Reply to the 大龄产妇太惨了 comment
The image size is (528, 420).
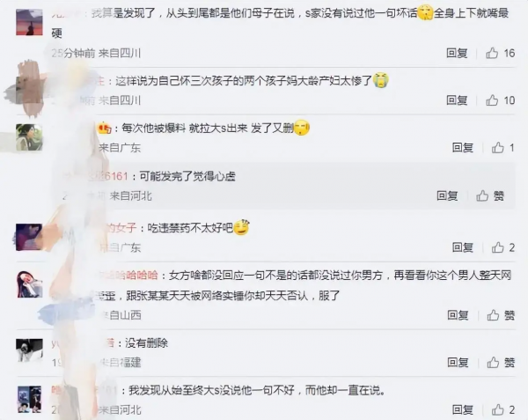click(457, 100)
